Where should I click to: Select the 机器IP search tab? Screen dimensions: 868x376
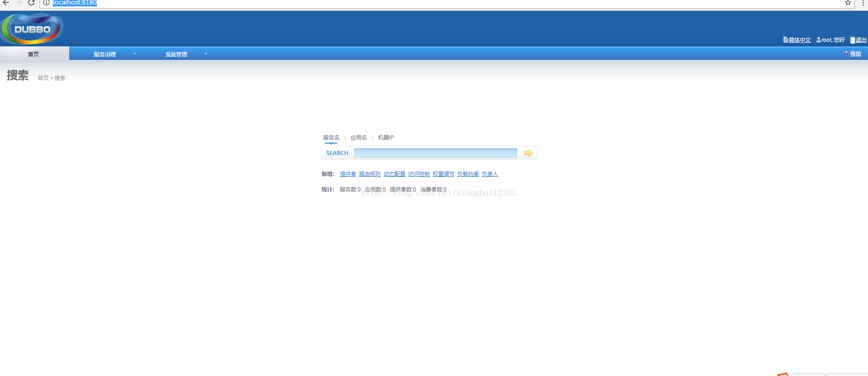(386, 137)
